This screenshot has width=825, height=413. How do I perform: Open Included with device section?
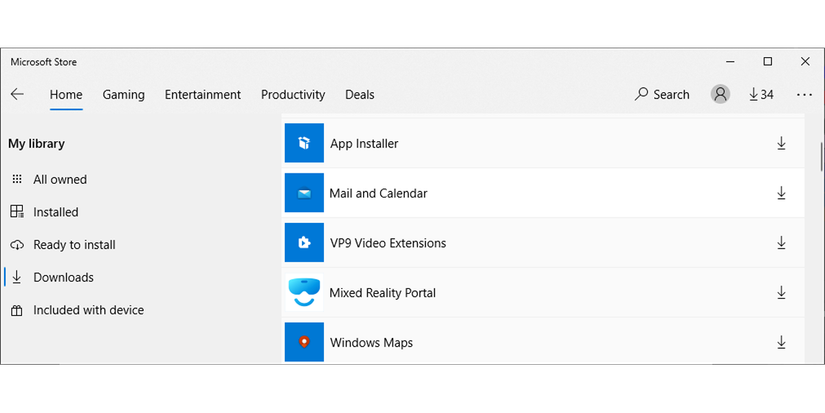(x=88, y=310)
